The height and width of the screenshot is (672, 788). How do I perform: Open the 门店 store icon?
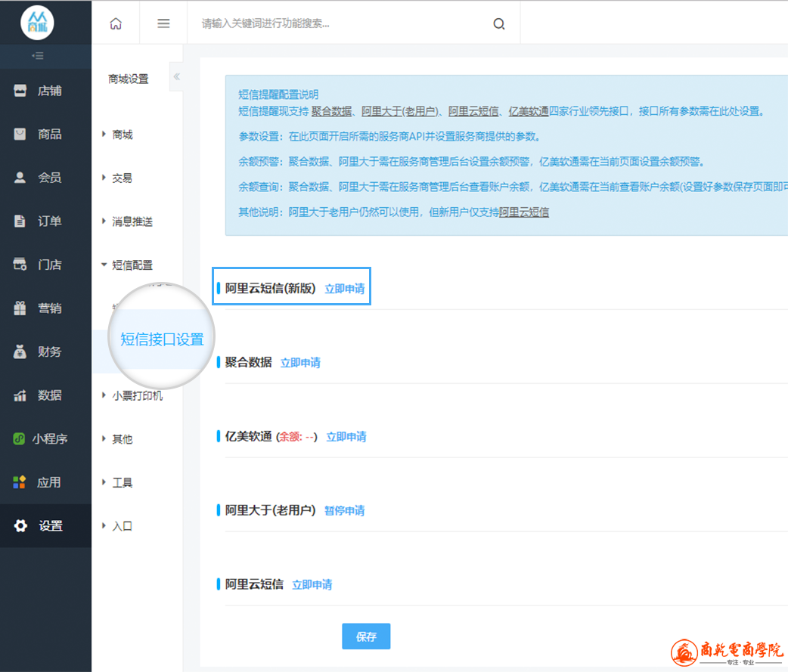pyautogui.click(x=20, y=264)
